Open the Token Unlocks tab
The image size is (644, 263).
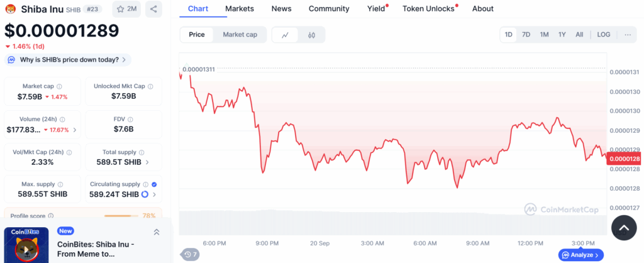(x=428, y=9)
